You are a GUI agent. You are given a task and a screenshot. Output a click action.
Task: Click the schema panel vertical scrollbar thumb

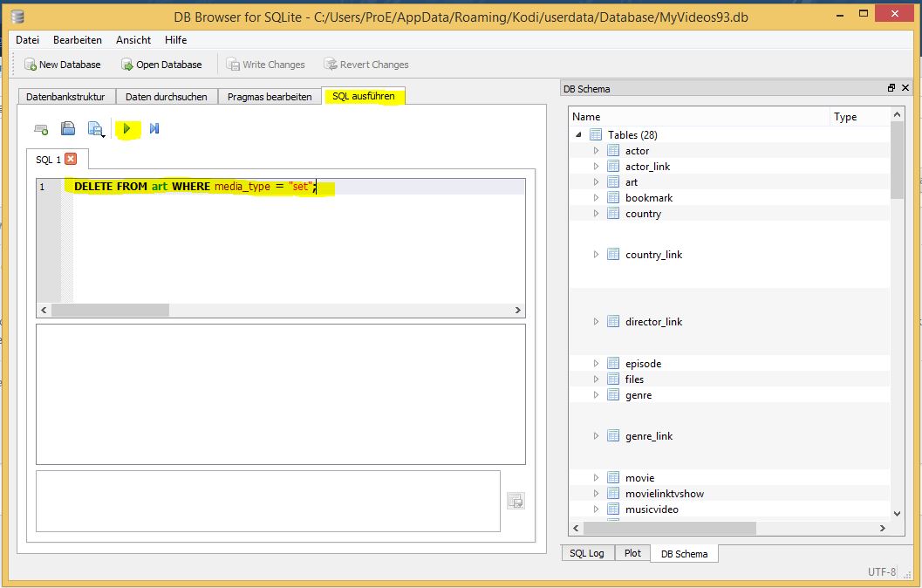(897, 161)
